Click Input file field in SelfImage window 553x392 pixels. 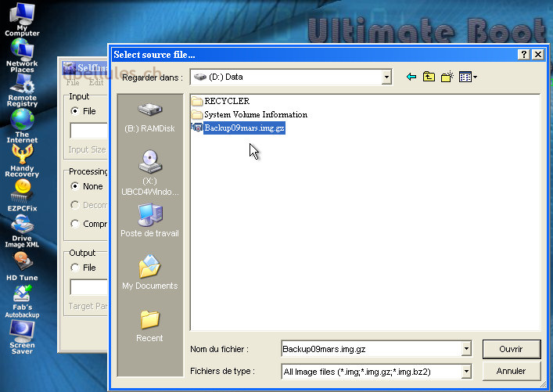(88, 131)
